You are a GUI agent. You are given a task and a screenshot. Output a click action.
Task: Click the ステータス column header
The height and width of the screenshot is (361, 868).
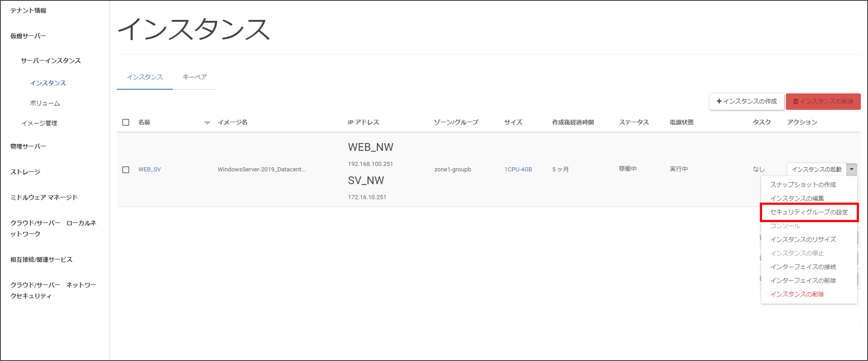(633, 122)
